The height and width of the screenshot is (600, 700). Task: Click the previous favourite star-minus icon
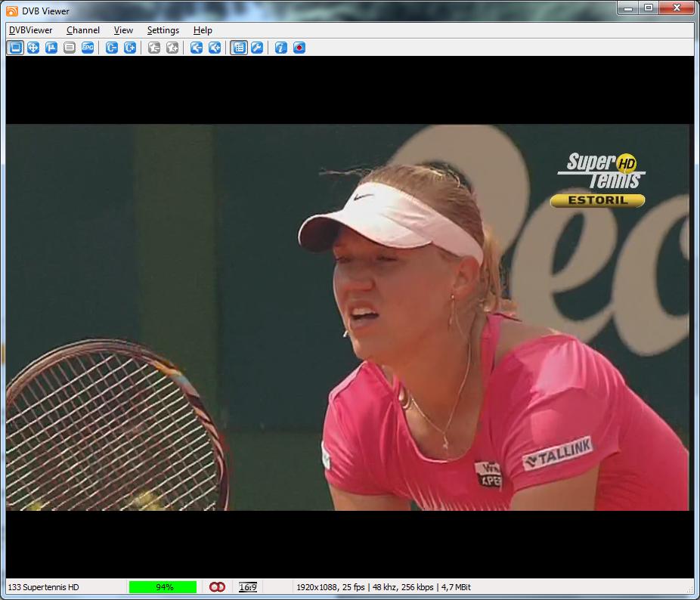(x=154, y=48)
